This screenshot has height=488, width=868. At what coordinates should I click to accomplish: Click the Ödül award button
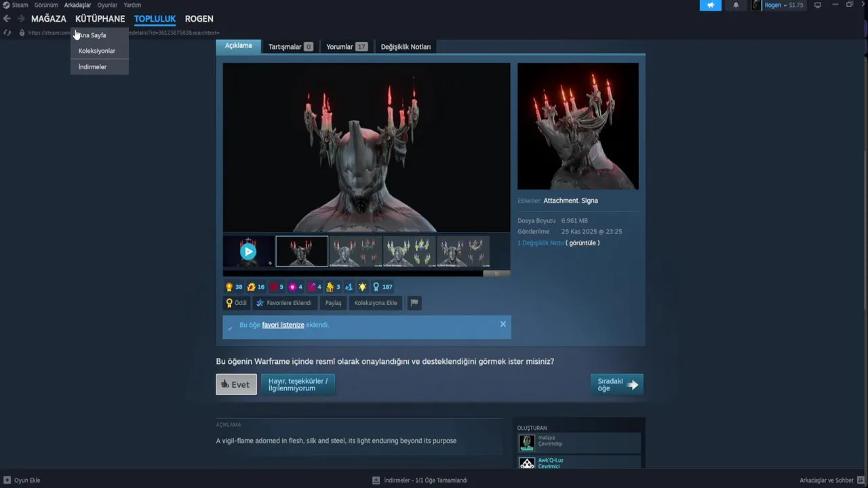pos(237,303)
